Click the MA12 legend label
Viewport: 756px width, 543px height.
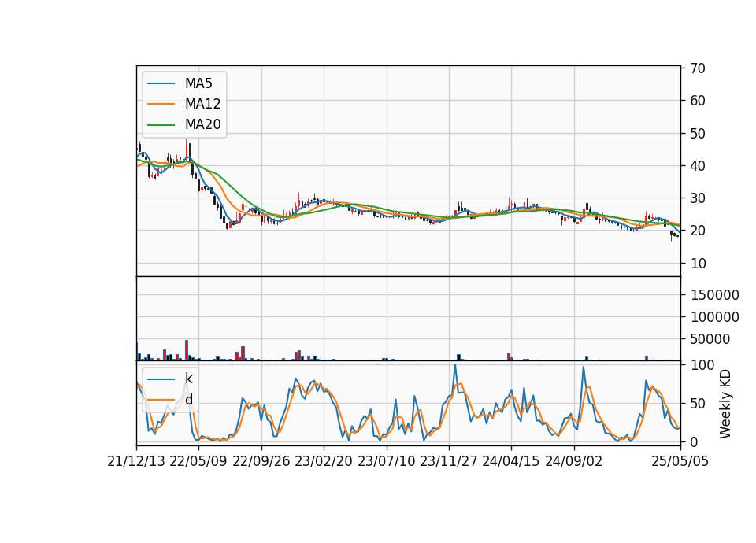pos(202,104)
